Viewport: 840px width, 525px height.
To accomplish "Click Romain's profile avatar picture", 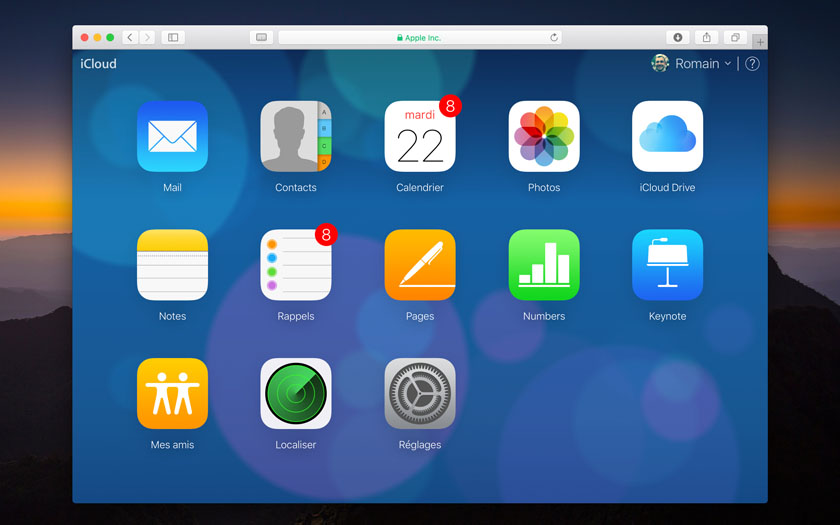I will click(660, 63).
